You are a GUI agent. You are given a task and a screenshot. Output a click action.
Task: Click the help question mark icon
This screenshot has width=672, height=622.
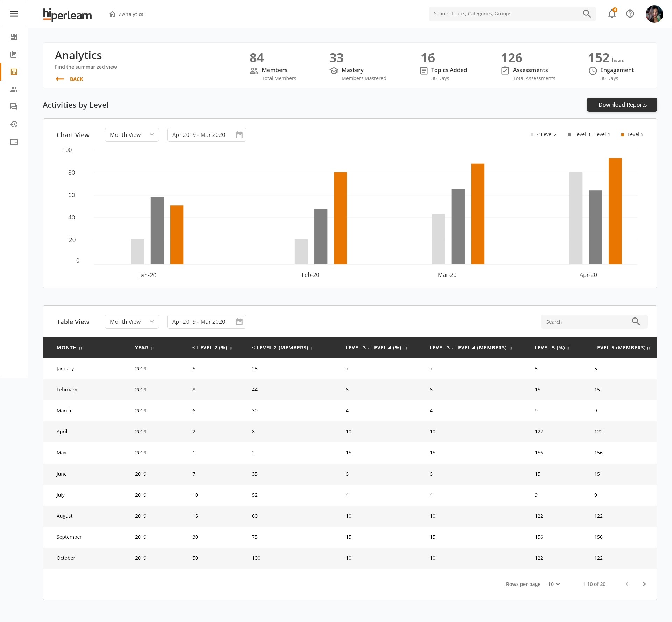point(630,14)
